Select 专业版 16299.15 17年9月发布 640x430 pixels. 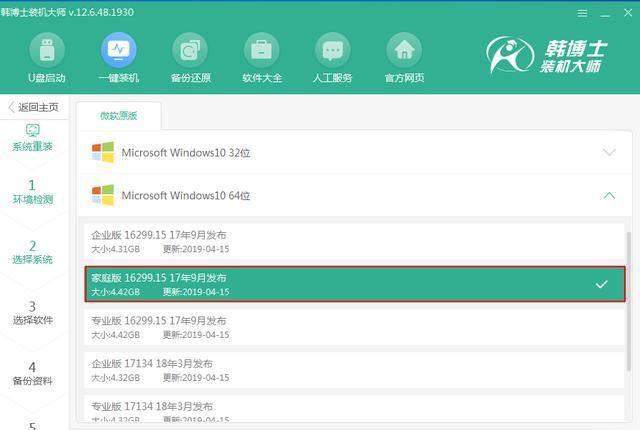(354, 327)
